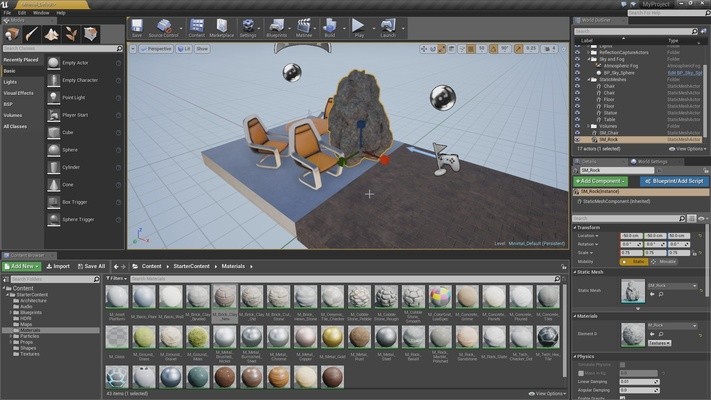The width and height of the screenshot is (711, 400).
Task: Set mobility to Static
Action: (x=634, y=262)
